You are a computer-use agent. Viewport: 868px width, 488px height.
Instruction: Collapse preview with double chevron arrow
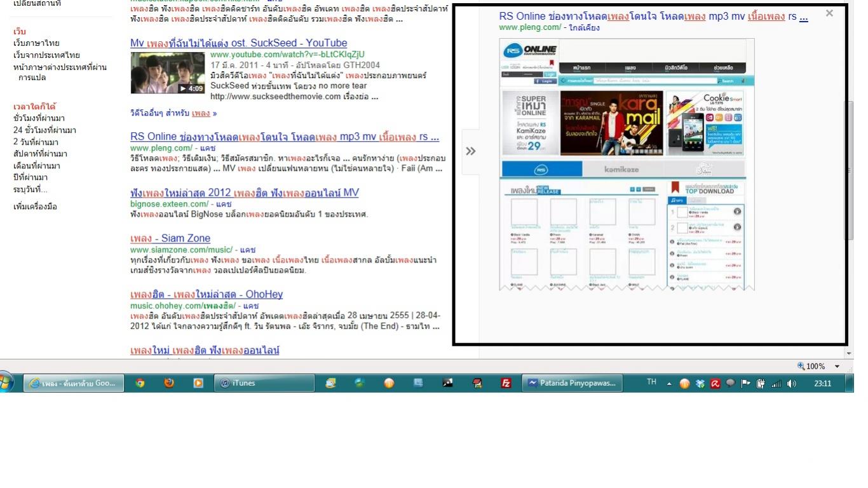(470, 151)
